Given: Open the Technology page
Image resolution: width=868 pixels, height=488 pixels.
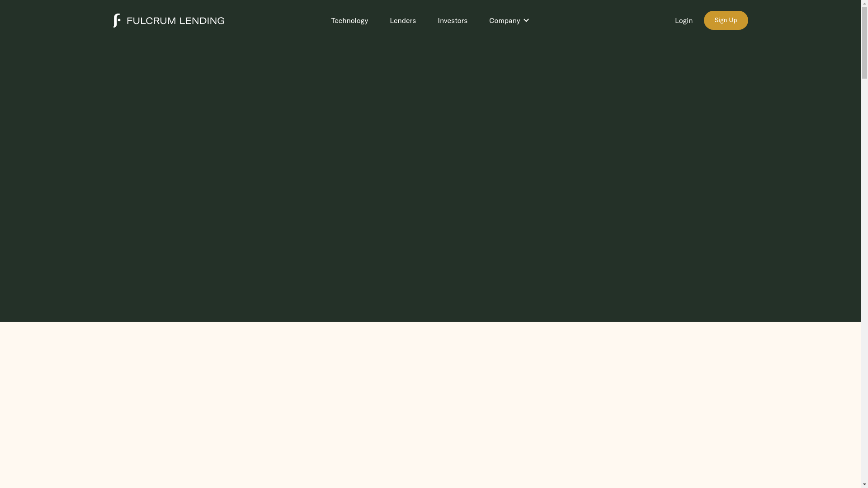Looking at the screenshot, I should 349,20.
